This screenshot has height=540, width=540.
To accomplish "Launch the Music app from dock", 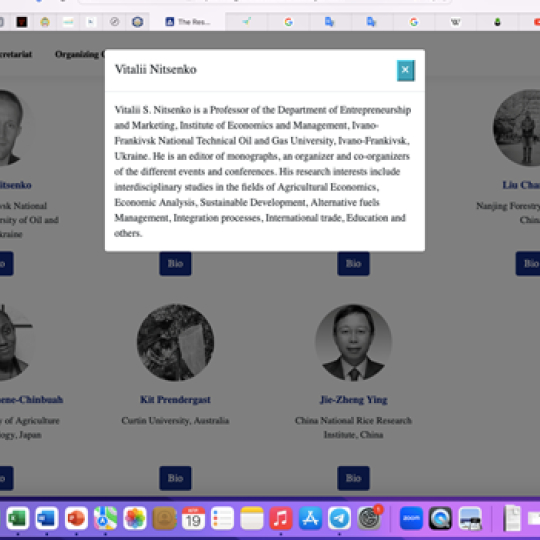I will coord(281,518).
